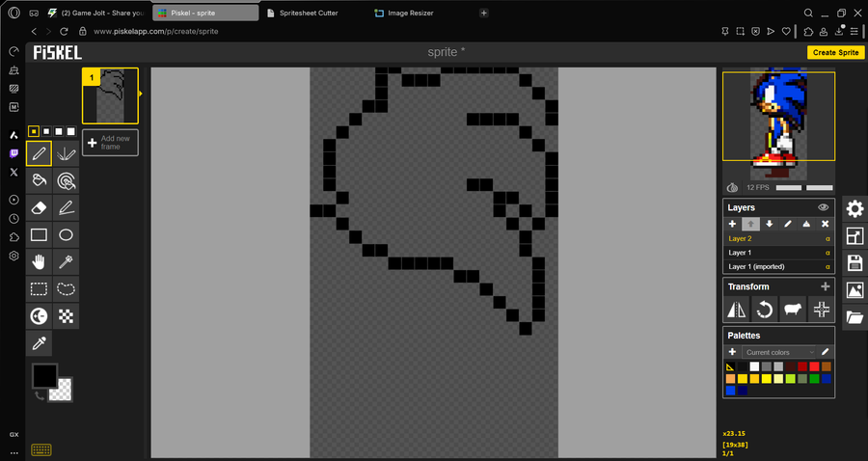Edit current palette pencil button
This screenshot has width=868, height=461.
[x=825, y=352]
